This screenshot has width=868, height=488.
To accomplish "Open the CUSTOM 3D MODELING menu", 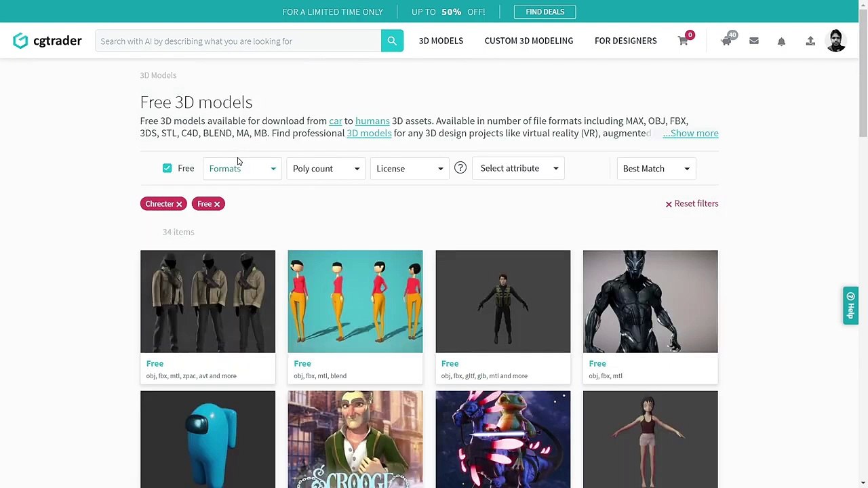I will tap(529, 41).
